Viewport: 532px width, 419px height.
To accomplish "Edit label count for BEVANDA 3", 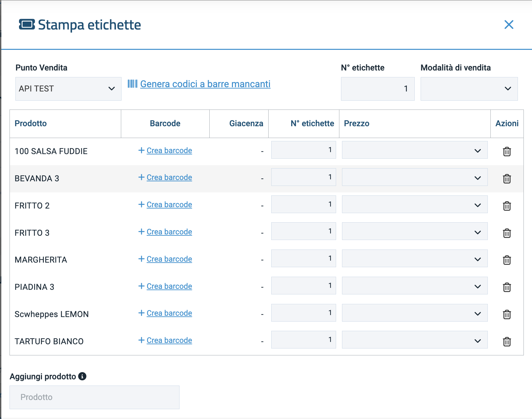I will point(303,177).
